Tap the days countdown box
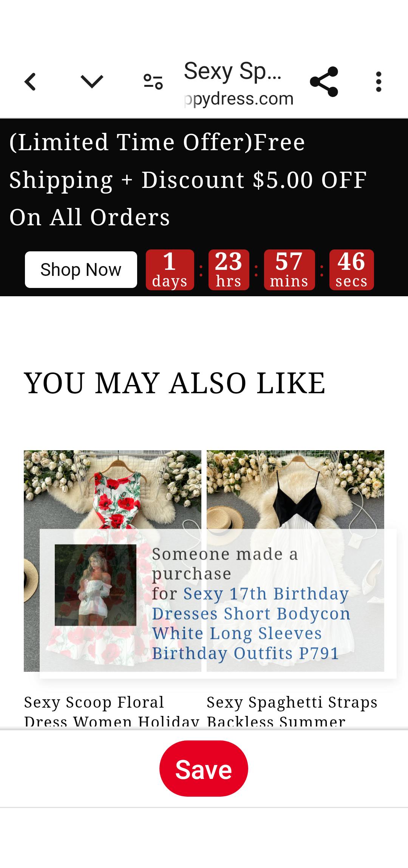The width and height of the screenshot is (408, 868). (x=170, y=269)
